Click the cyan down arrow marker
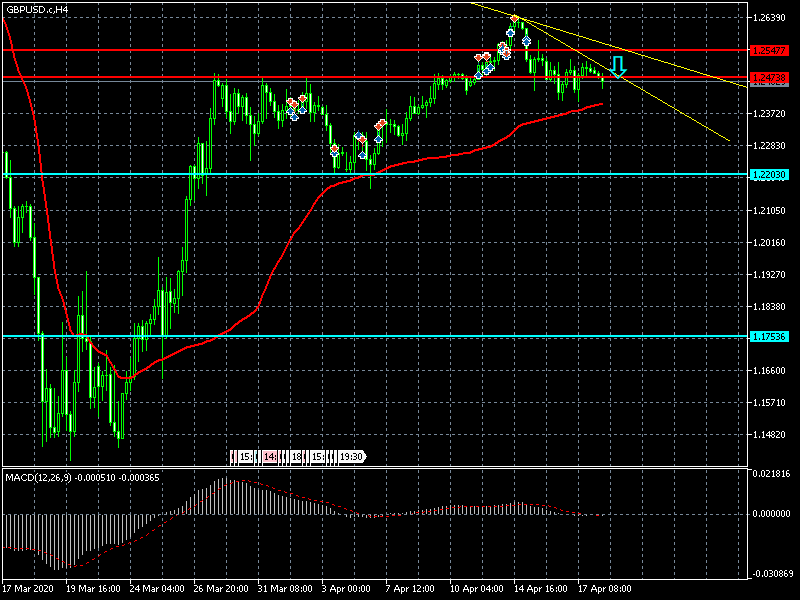Image resolution: width=800 pixels, height=600 pixels. tap(618, 67)
